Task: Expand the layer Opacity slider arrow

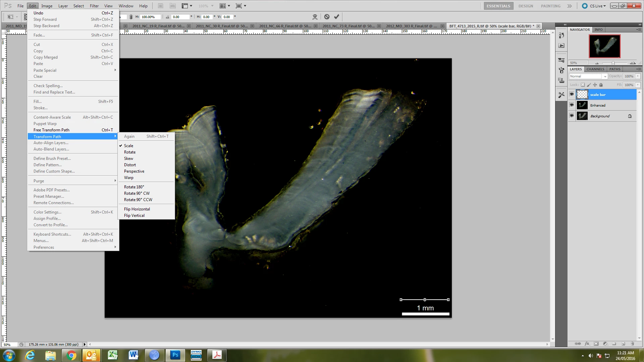Action: pos(638,76)
